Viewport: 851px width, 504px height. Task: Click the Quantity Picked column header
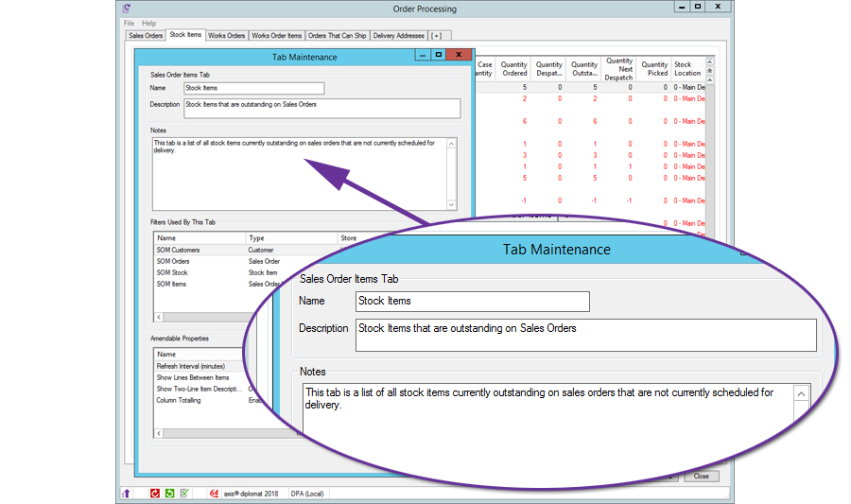654,69
